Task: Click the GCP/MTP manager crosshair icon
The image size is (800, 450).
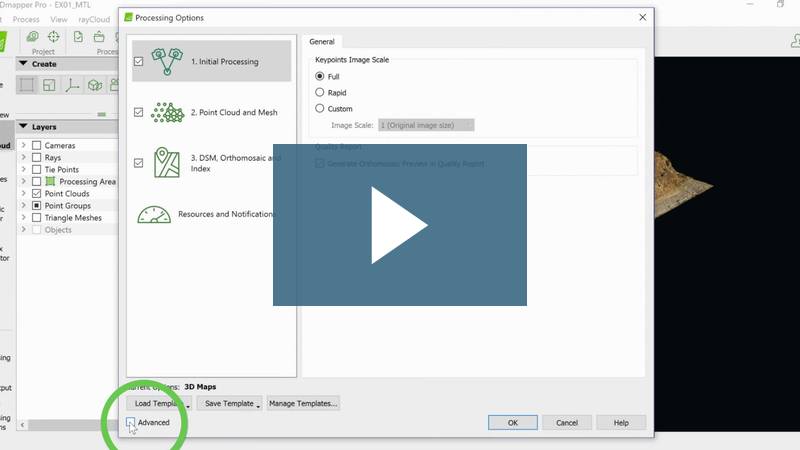Action: 54,37
